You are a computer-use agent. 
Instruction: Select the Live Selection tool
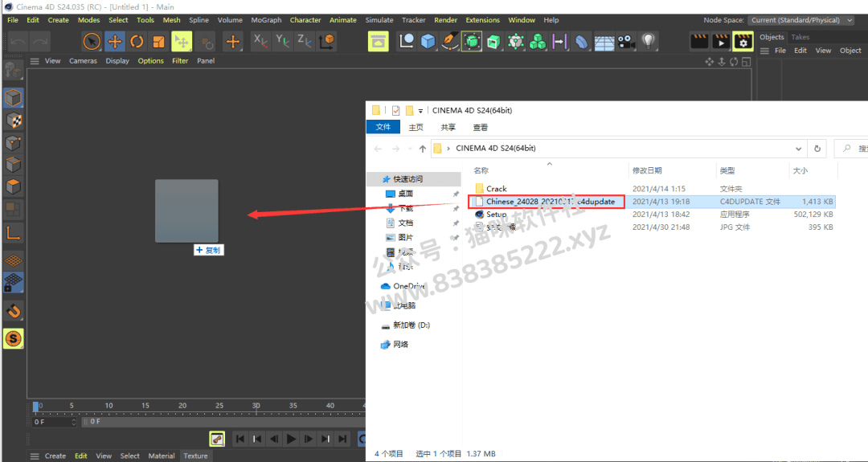click(x=92, y=42)
